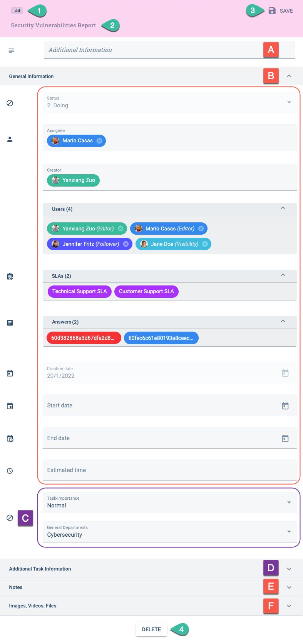Click the Creation date calendar sidebar icon
Screen dimensions: 303x644
pyautogui.click(x=10, y=372)
